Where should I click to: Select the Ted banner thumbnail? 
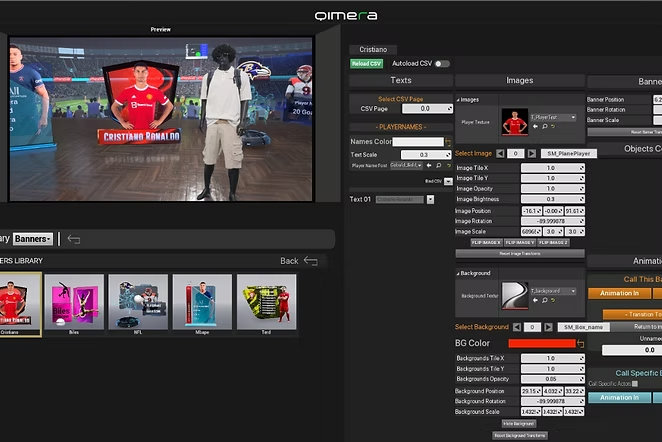(x=266, y=304)
